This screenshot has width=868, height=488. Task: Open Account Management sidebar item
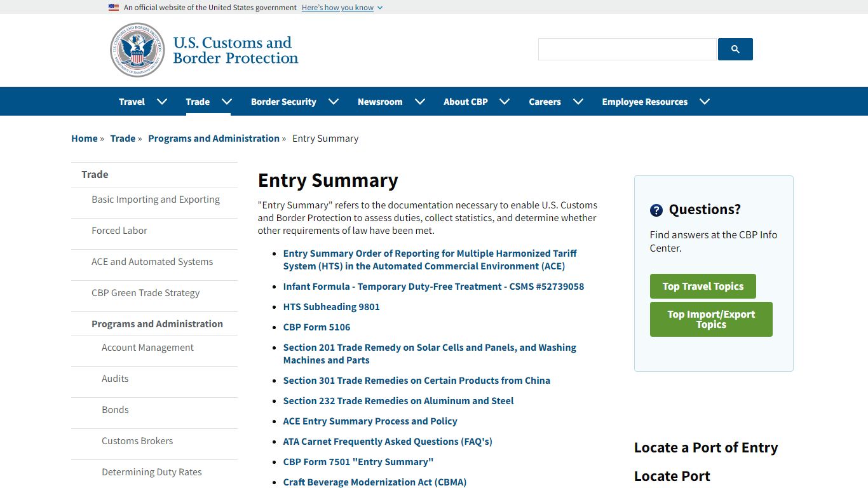147,348
